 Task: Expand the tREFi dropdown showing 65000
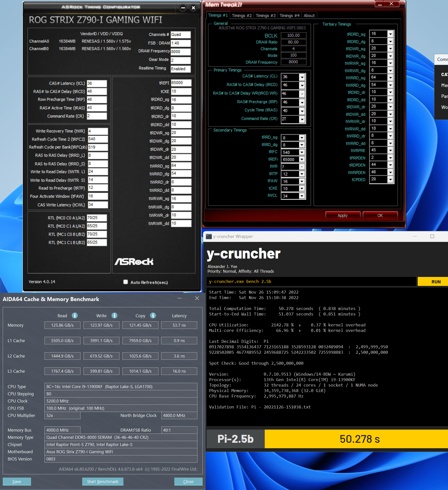click(302, 159)
